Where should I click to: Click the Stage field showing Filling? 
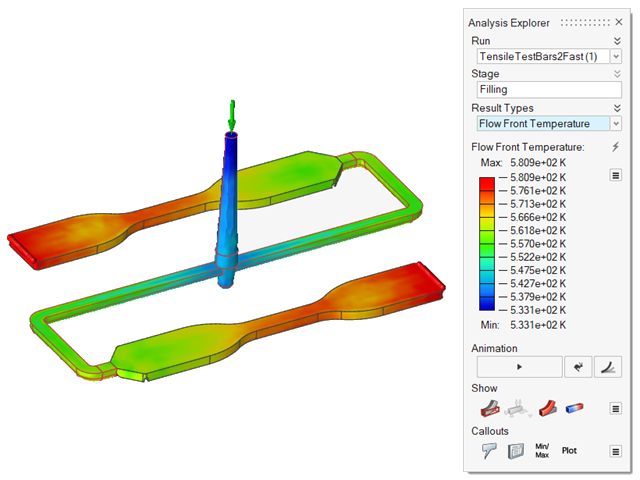549,90
